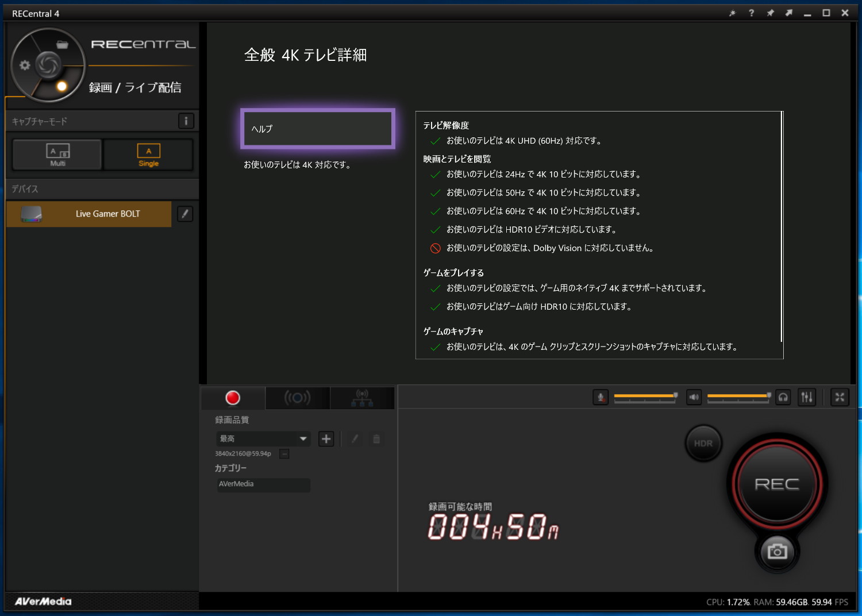This screenshot has height=616, width=862.
Task: Click the ヘルプ help button
Action: point(318,129)
